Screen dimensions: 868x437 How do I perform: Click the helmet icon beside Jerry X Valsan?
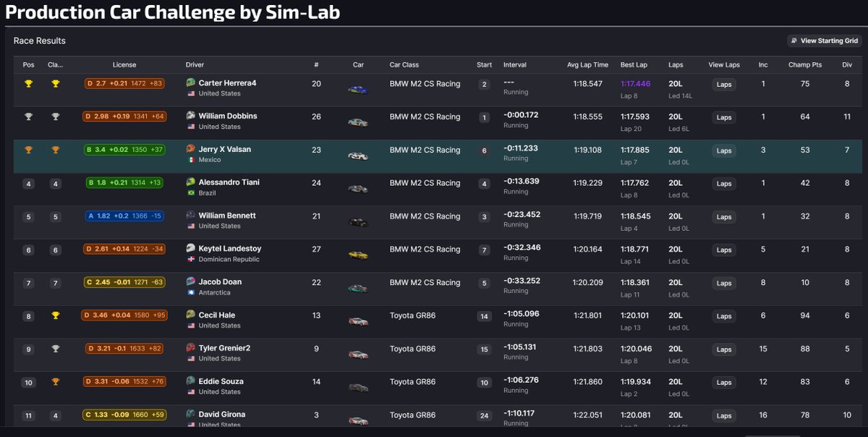191,149
